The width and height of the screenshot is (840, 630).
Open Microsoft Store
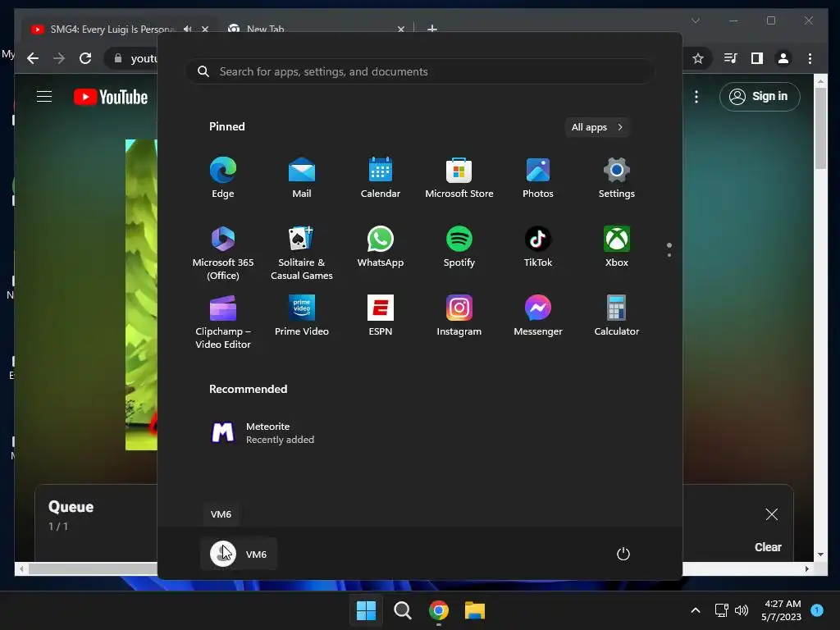(x=459, y=178)
